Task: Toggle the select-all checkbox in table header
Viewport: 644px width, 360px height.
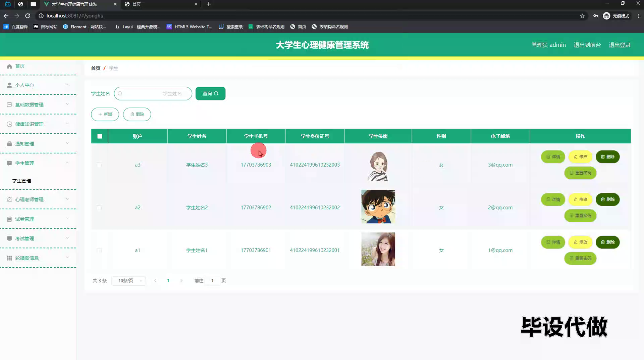Action: click(100, 136)
